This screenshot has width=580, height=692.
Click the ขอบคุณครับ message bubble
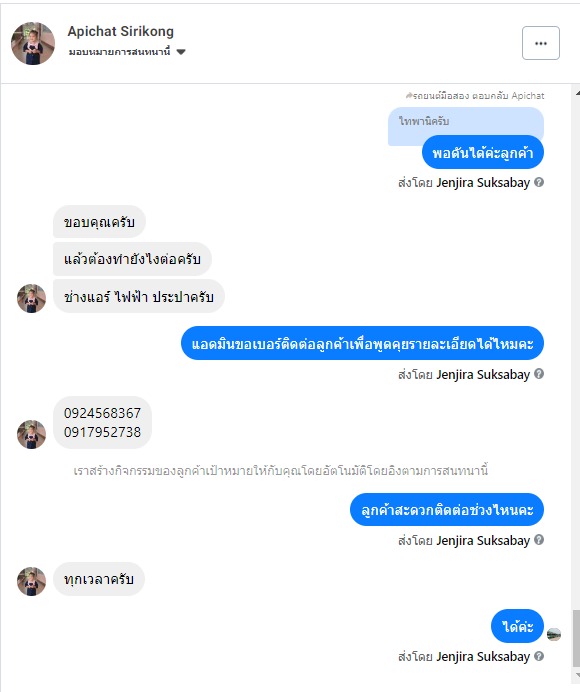(99, 222)
